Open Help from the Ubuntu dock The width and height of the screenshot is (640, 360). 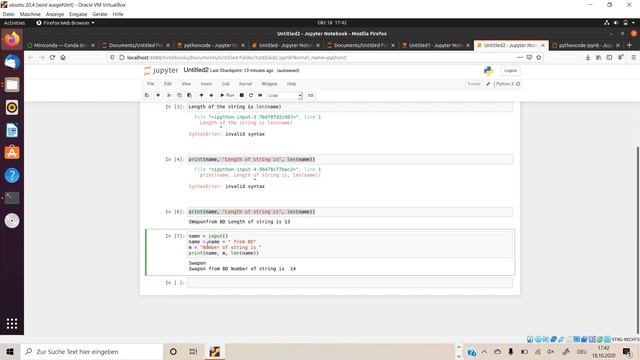[12, 176]
